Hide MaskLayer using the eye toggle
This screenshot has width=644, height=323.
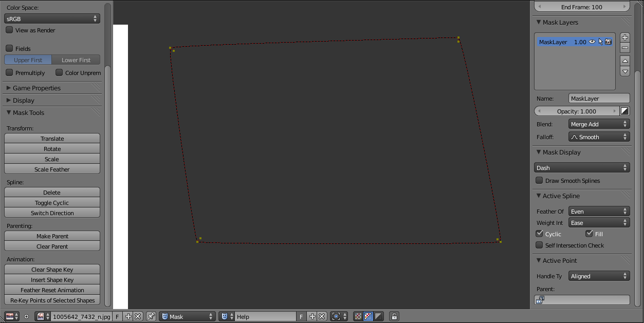[592, 42]
